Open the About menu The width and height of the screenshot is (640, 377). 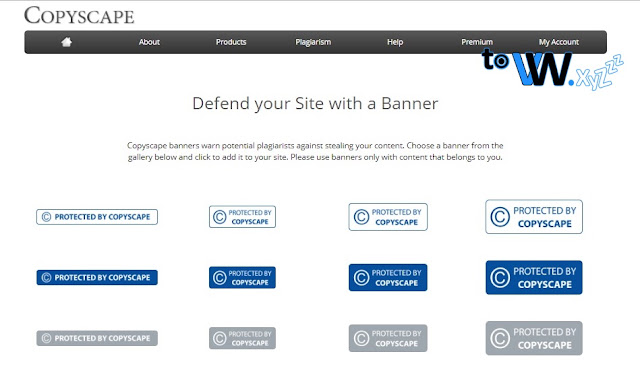pyautogui.click(x=149, y=42)
